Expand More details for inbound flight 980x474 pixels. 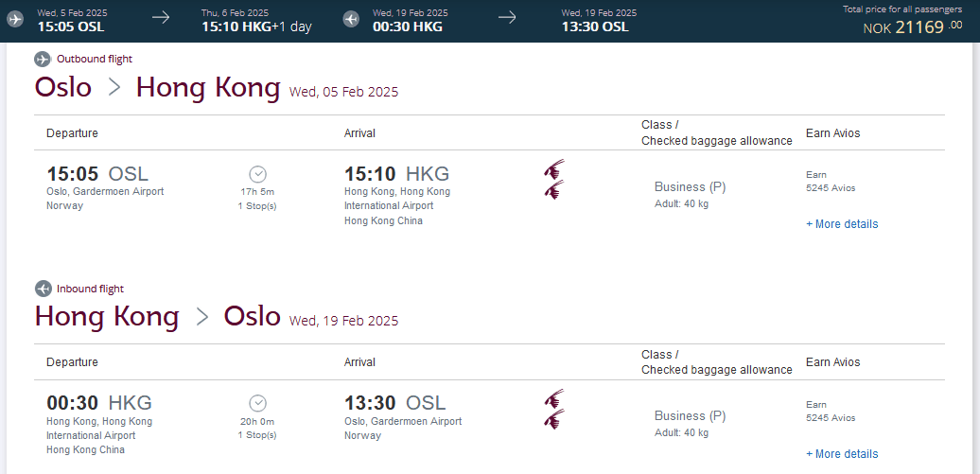841,454
